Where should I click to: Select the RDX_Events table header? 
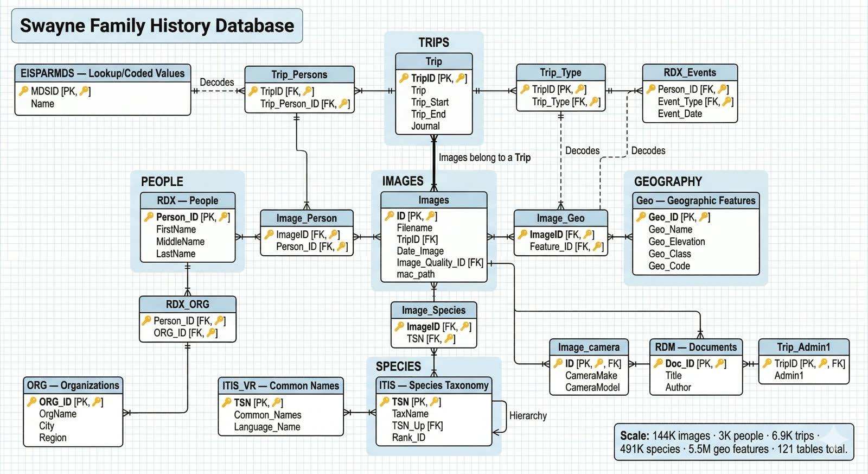point(690,72)
